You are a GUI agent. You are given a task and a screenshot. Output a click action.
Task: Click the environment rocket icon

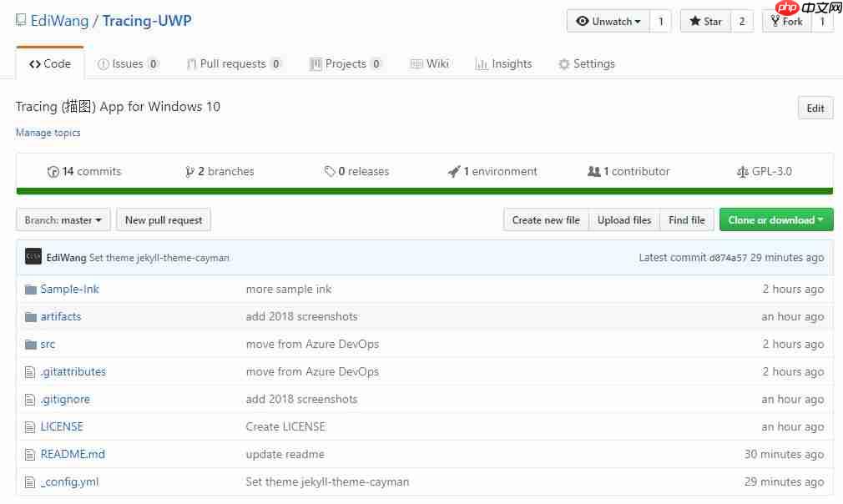coord(454,171)
